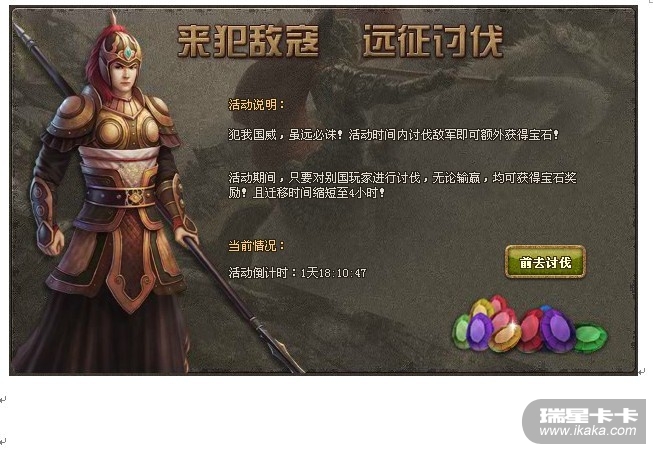
Task: Click the 活动期间 rules paragraph
Action: pos(402,185)
